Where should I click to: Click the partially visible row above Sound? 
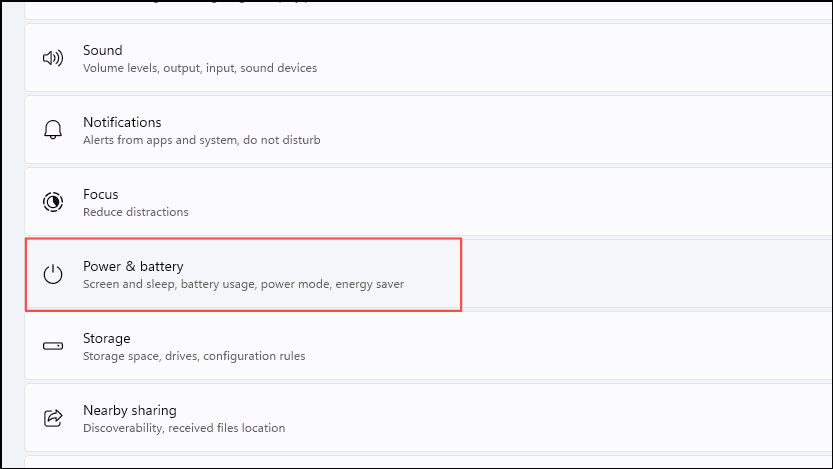click(x=428, y=10)
